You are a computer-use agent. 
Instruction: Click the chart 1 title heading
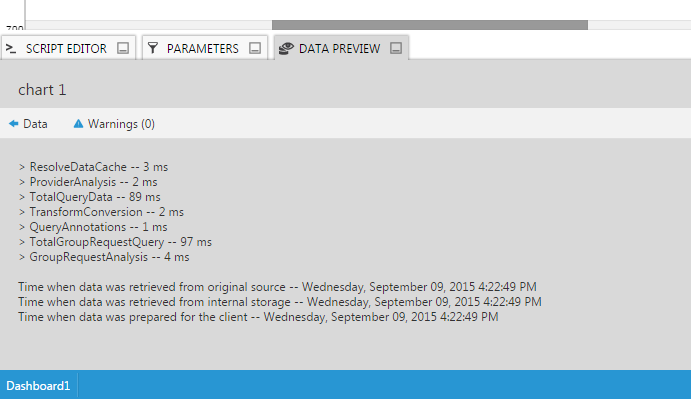point(42,90)
